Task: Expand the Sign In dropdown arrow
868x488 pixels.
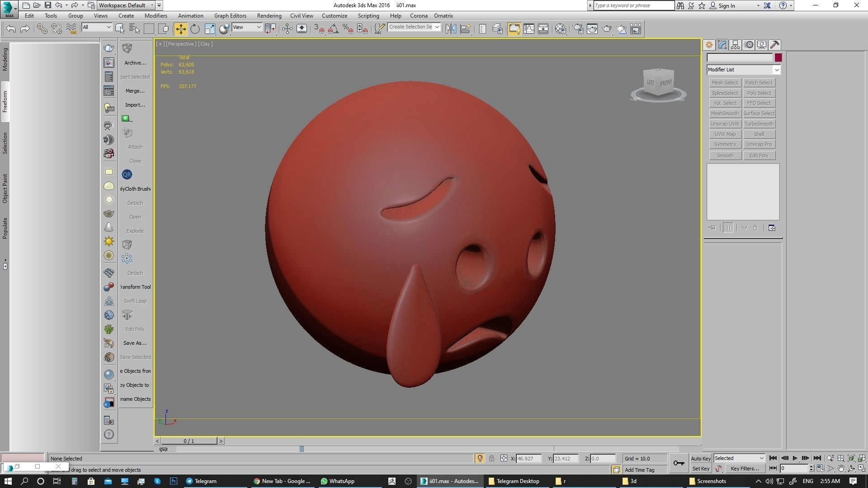Action: (758, 5)
